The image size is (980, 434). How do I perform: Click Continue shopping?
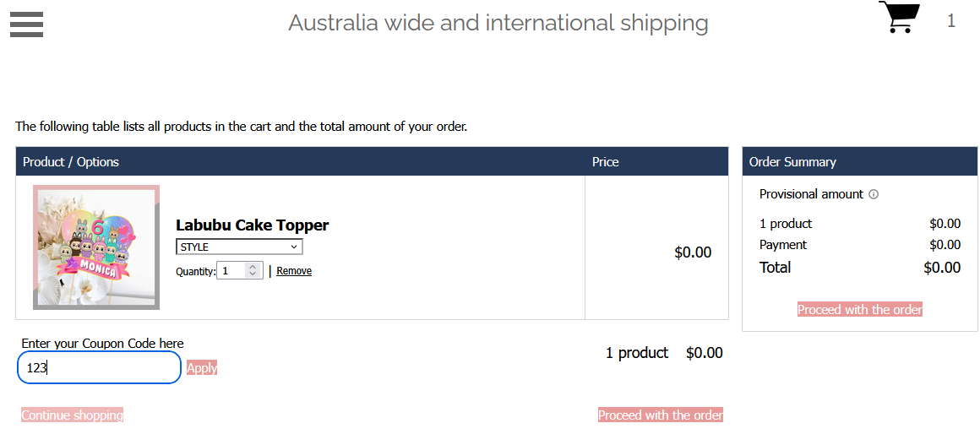72,415
